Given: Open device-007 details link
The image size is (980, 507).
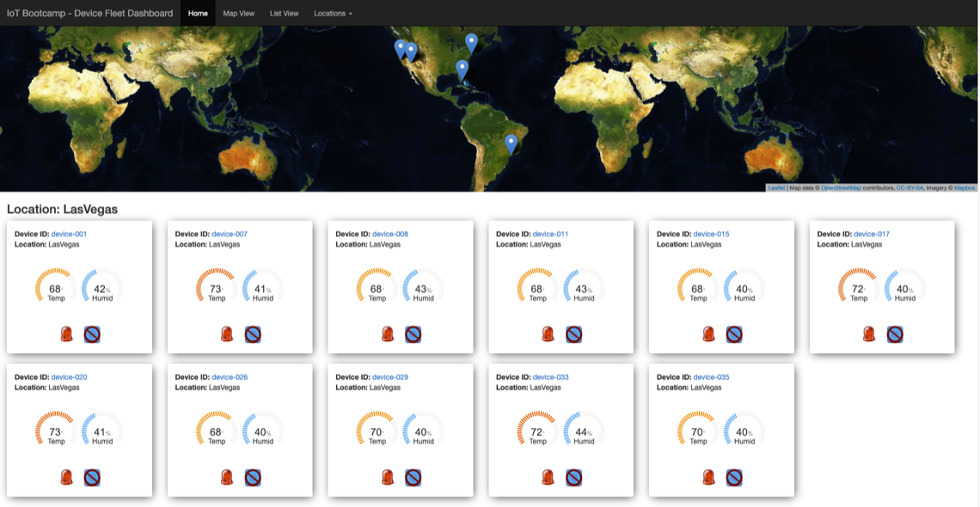Looking at the screenshot, I should [x=230, y=234].
